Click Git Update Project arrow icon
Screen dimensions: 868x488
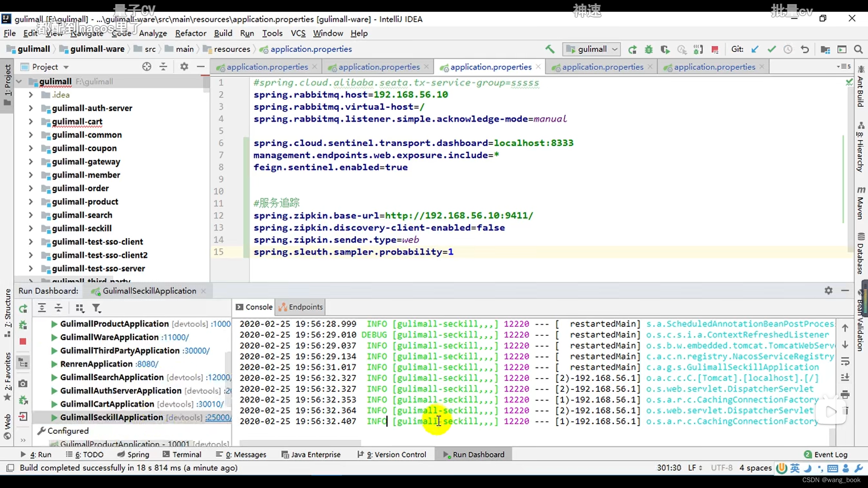755,49
